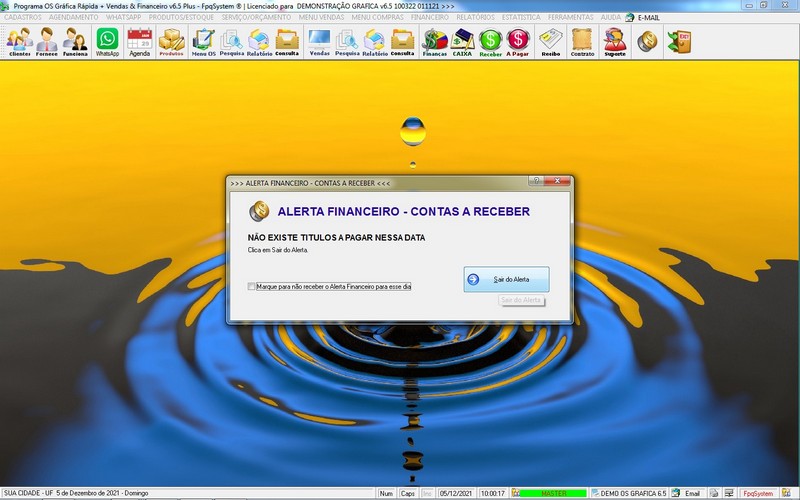
Task: Open the Suporte headset agent icon
Action: tap(615, 42)
